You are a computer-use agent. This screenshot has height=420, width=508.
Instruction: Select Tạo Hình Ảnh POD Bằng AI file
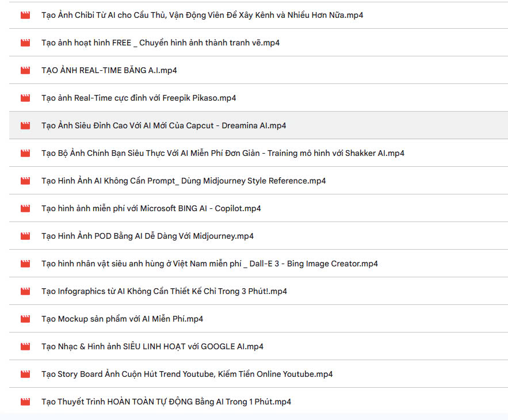[258, 236]
